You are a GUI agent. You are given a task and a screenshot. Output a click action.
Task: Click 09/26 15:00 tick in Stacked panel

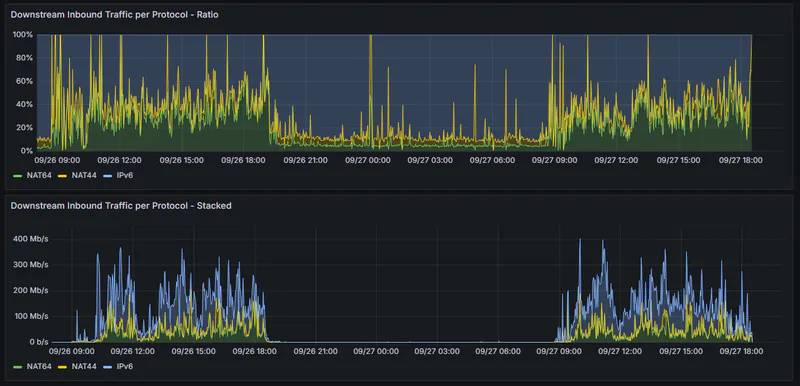[194, 351]
